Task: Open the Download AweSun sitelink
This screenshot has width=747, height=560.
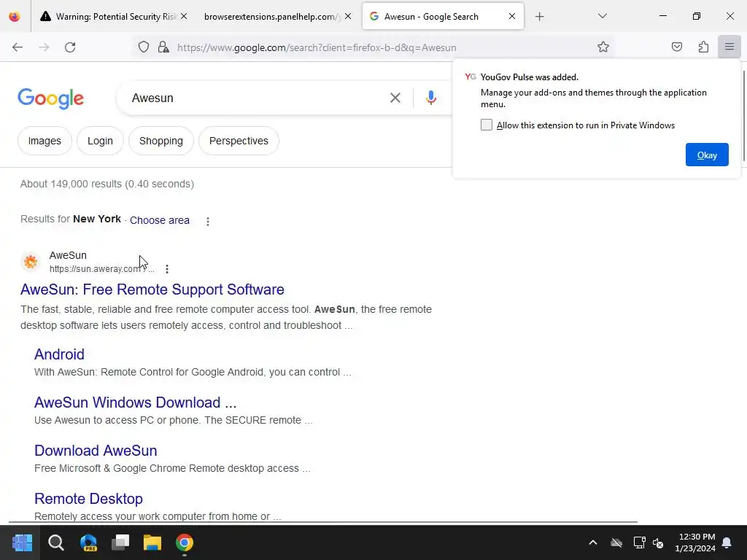Action: (x=96, y=451)
